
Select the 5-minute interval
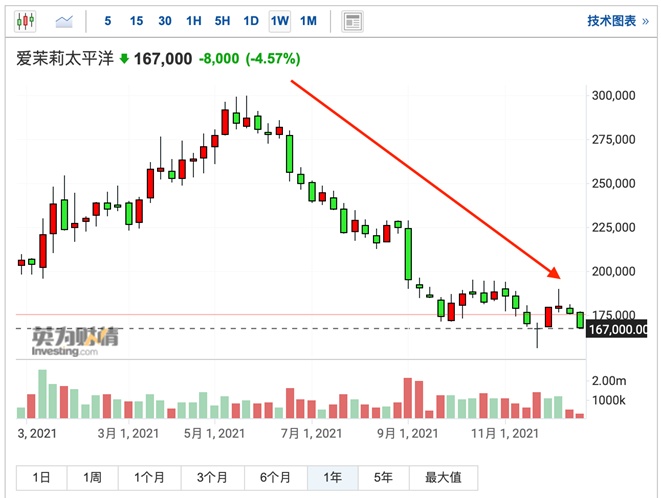pyautogui.click(x=107, y=20)
